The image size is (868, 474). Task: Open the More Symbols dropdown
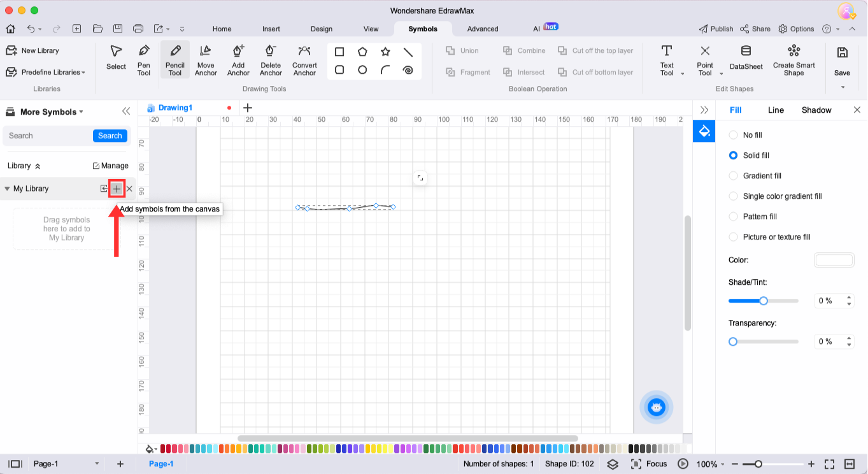52,112
